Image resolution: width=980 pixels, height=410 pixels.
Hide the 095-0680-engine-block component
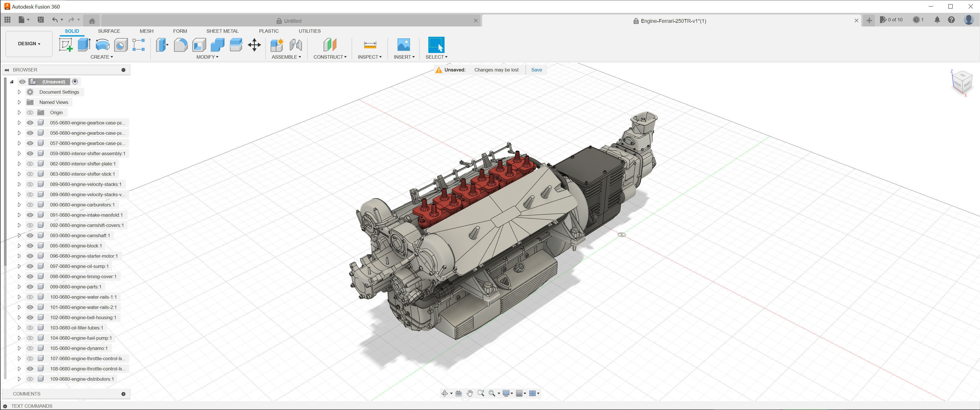click(30, 246)
